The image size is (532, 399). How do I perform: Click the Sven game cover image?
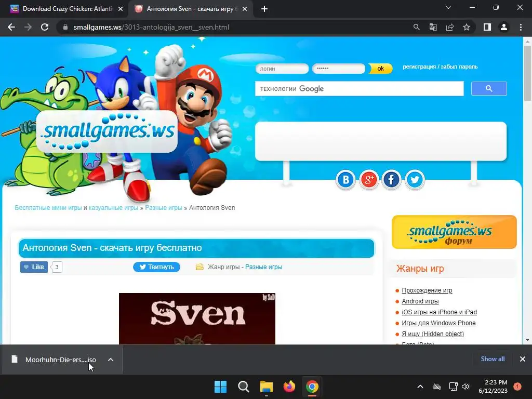click(197, 318)
